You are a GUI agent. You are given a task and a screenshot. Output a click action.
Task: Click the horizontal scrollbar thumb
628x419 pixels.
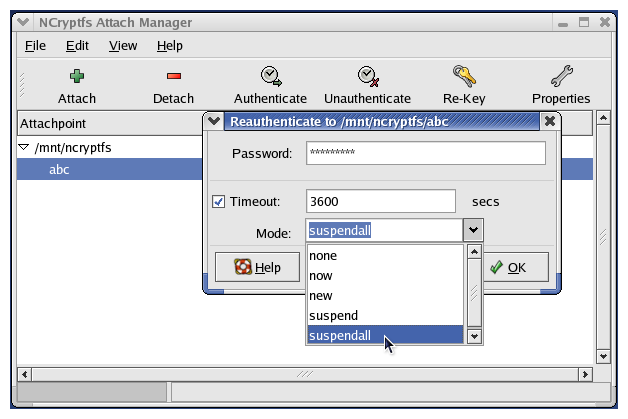click(x=305, y=375)
